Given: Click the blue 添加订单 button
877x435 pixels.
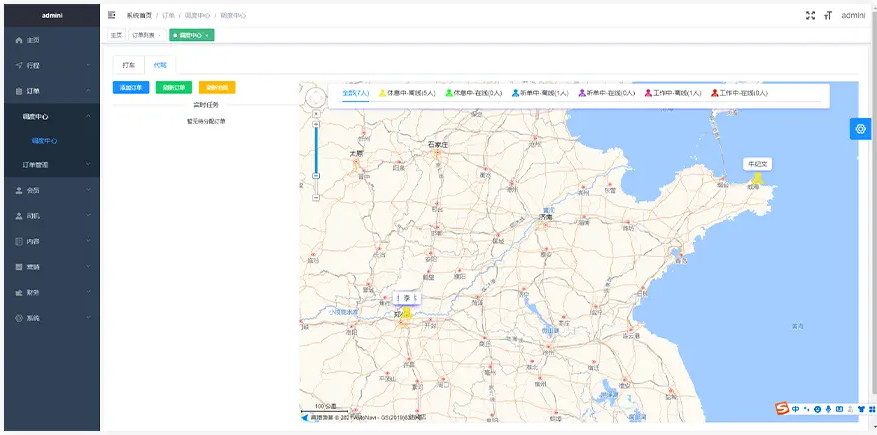Looking at the screenshot, I should pyautogui.click(x=131, y=88).
